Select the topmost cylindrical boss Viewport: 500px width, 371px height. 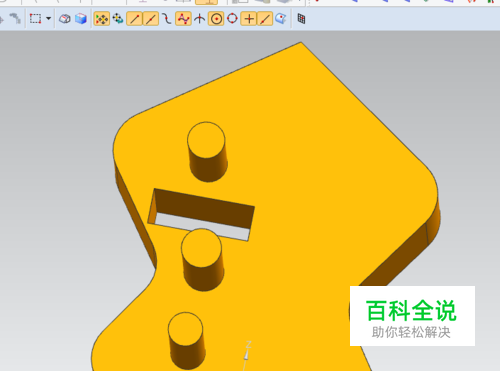[x=207, y=152]
